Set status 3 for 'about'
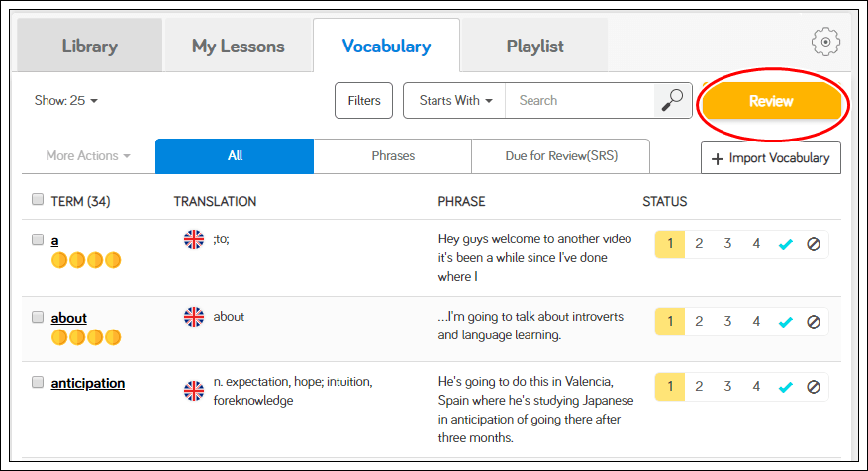 727,322
